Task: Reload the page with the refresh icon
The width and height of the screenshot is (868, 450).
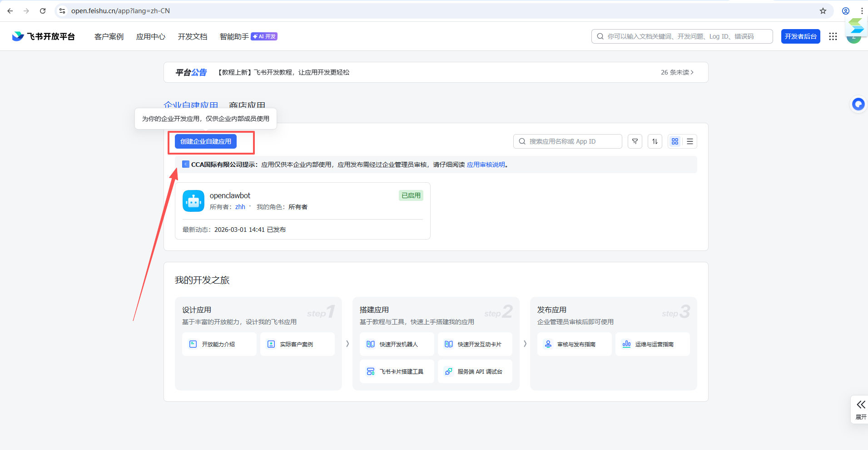Action: point(43,11)
